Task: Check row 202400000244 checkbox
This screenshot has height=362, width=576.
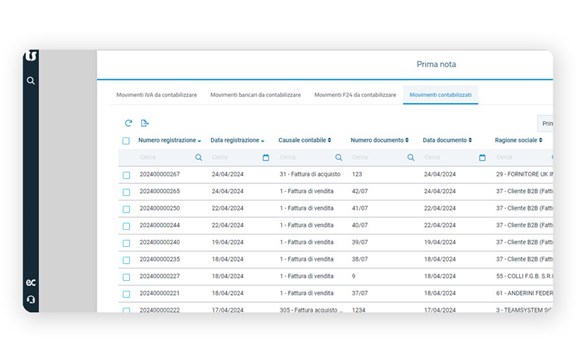Action: 126,226
